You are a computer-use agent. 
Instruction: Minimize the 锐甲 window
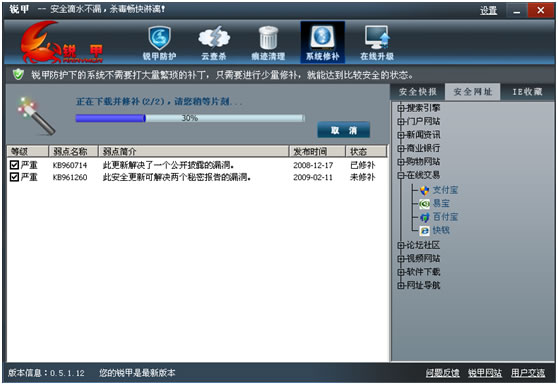pyautogui.click(x=517, y=11)
